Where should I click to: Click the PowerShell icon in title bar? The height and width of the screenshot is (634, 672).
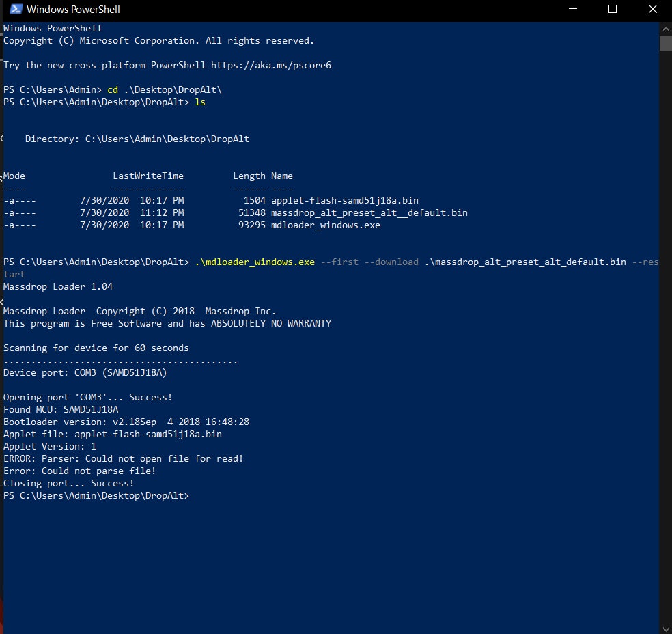click(14, 10)
